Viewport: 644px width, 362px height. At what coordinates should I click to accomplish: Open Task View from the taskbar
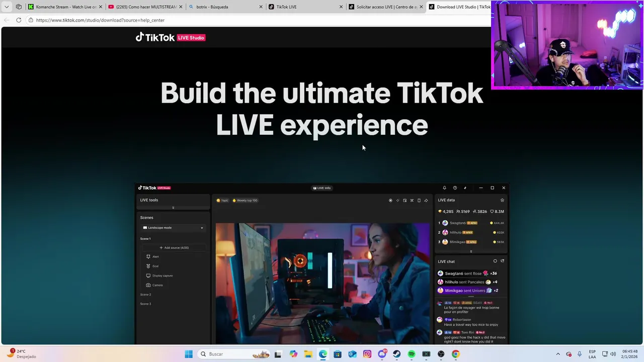[278, 354]
